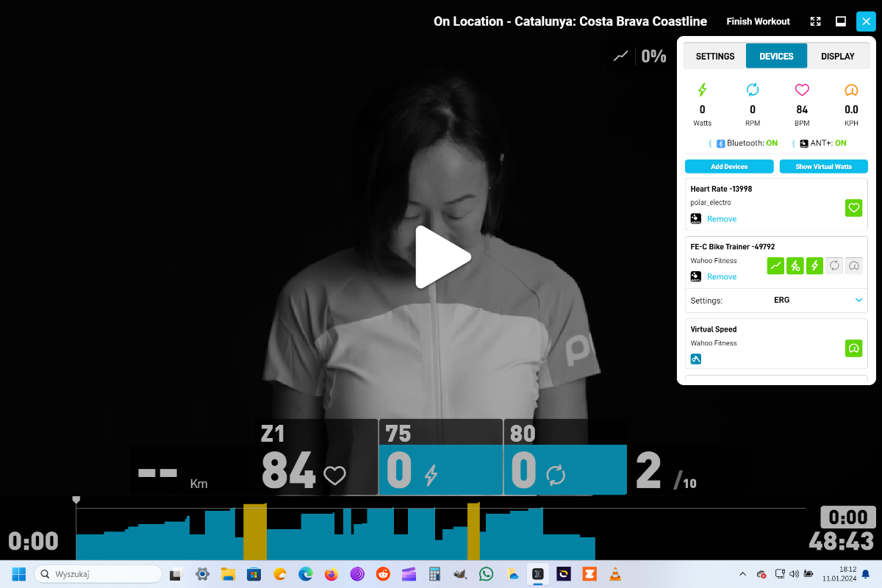Open VLC media player from the taskbar
Screen dimensions: 882x588
point(614,574)
